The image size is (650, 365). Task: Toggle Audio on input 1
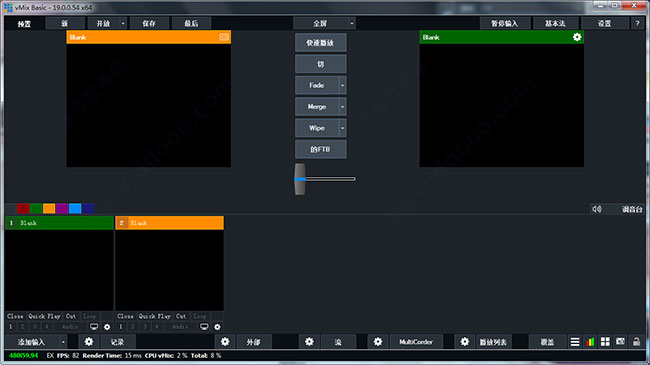pyautogui.click(x=70, y=327)
